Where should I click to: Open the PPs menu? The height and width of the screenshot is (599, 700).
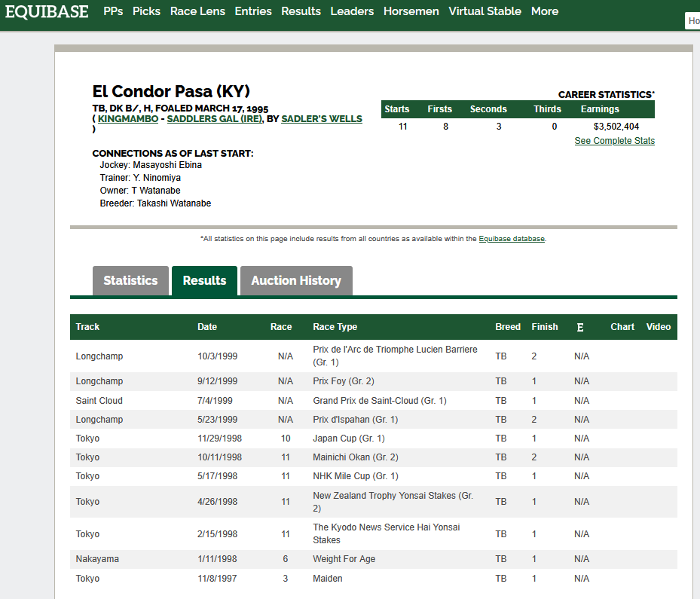[x=113, y=11]
